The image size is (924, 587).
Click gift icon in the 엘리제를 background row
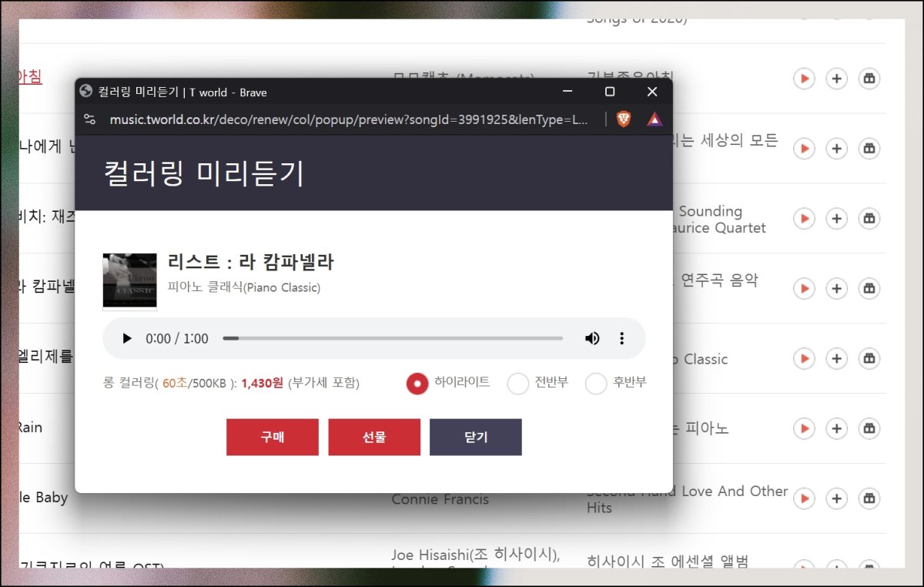point(869,359)
